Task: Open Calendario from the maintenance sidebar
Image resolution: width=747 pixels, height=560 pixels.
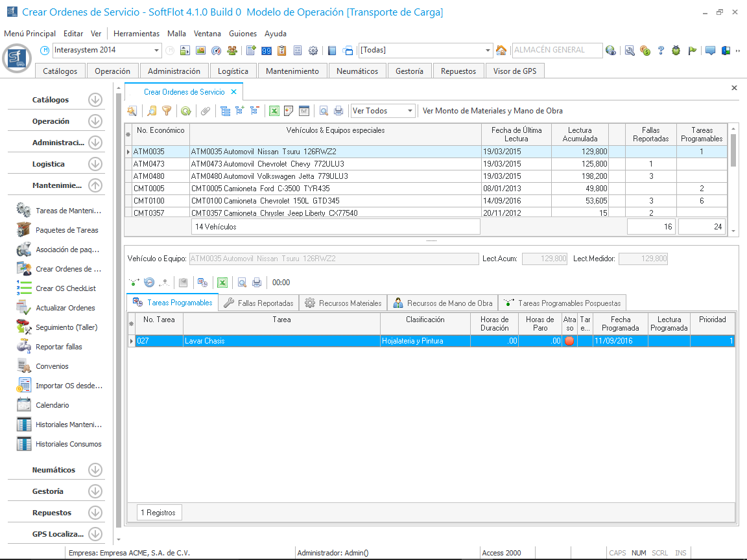Action: pyautogui.click(x=52, y=405)
